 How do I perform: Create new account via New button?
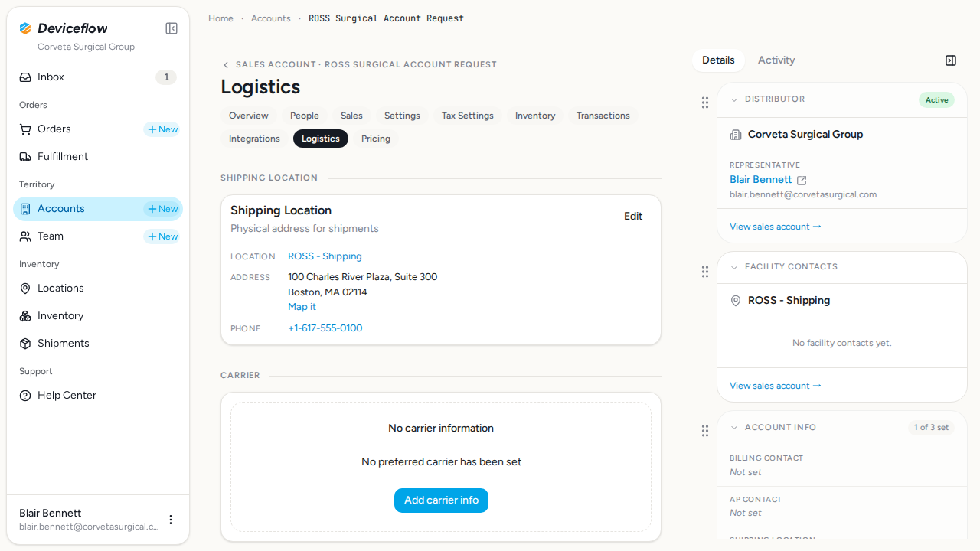[x=162, y=209]
